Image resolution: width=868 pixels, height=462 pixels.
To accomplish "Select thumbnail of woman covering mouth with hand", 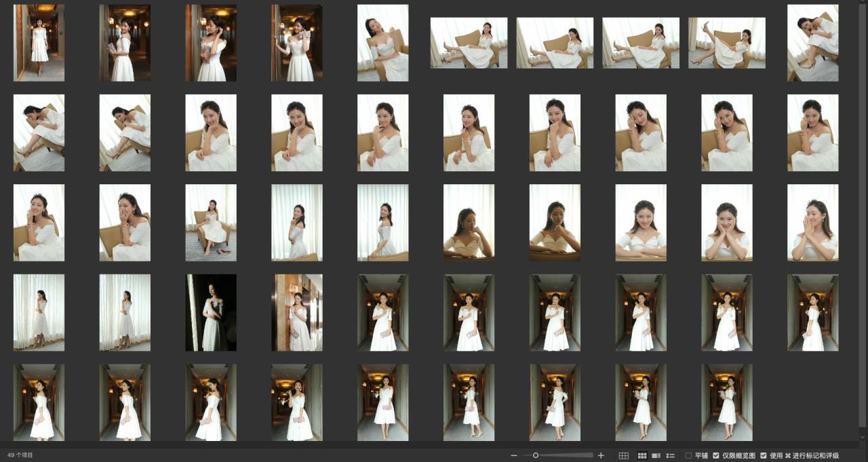I will pos(125,222).
